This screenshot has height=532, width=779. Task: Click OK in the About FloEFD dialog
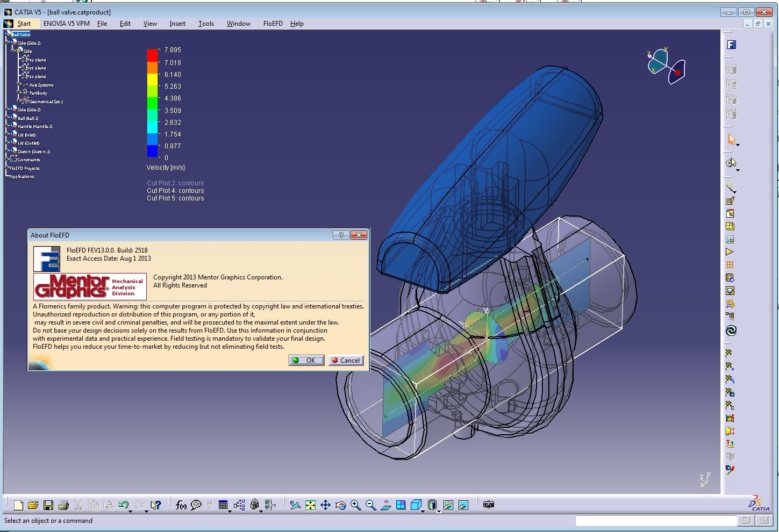point(306,361)
